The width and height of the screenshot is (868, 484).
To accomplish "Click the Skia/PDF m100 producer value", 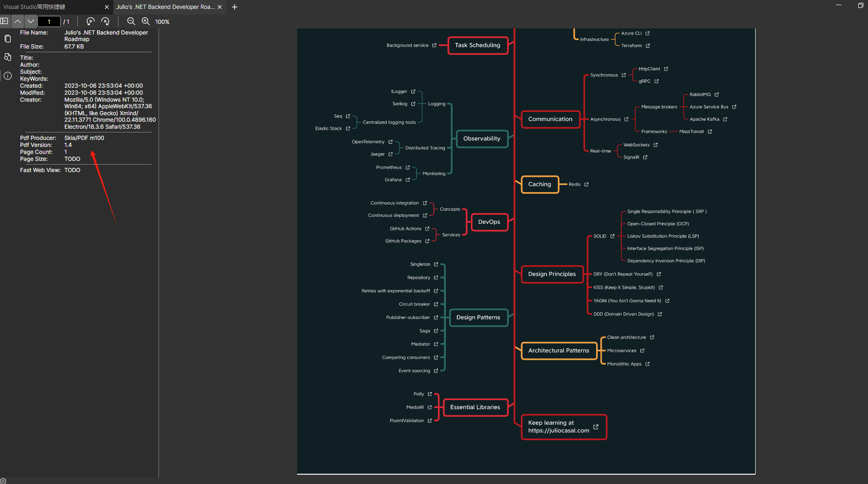I will point(84,138).
